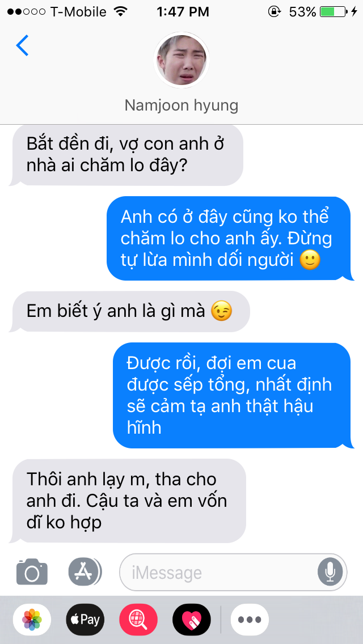The image size is (363, 644).
Task: Open the Photos app in drawer
Action: coord(32,620)
